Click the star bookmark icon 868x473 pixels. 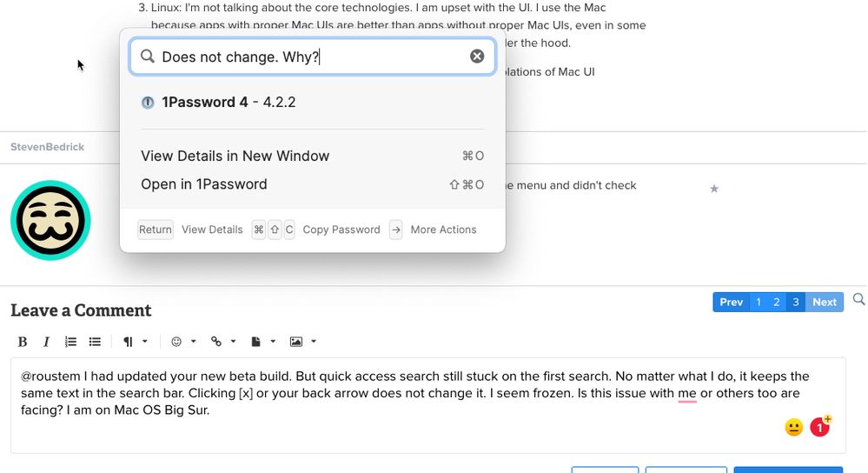pyautogui.click(x=714, y=188)
